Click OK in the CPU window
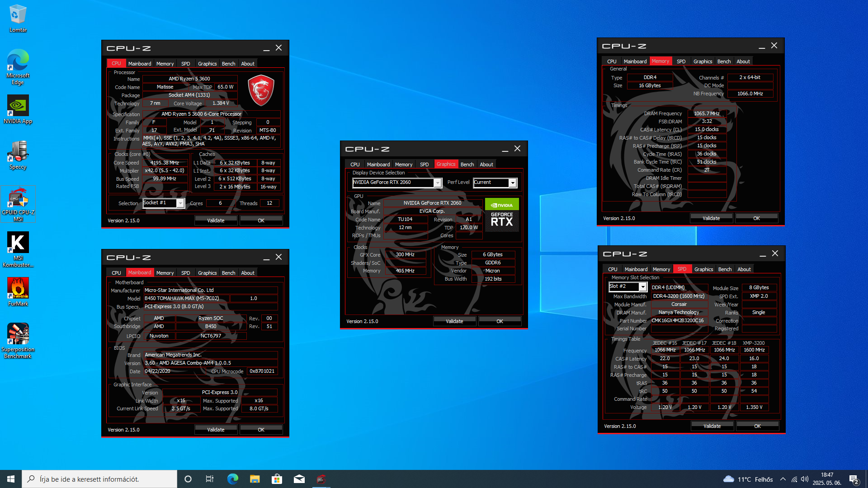The height and width of the screenshot is (488, 868). (x=261, y=221)
